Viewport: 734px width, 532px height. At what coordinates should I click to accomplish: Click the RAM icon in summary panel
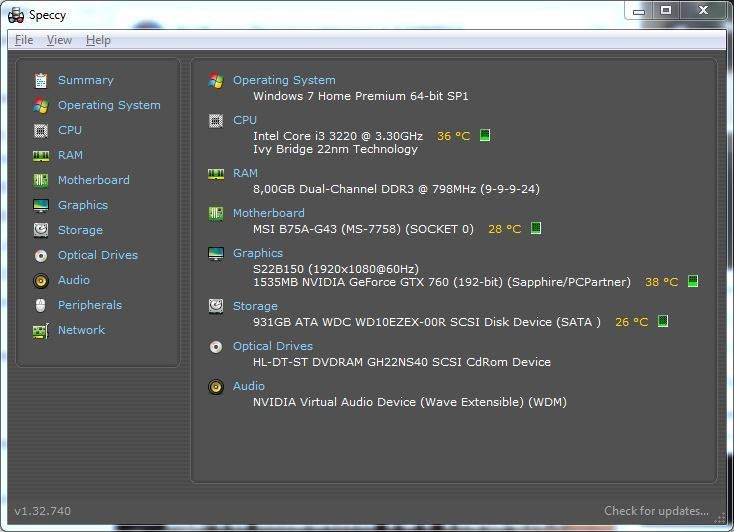[x=216, y=174]
